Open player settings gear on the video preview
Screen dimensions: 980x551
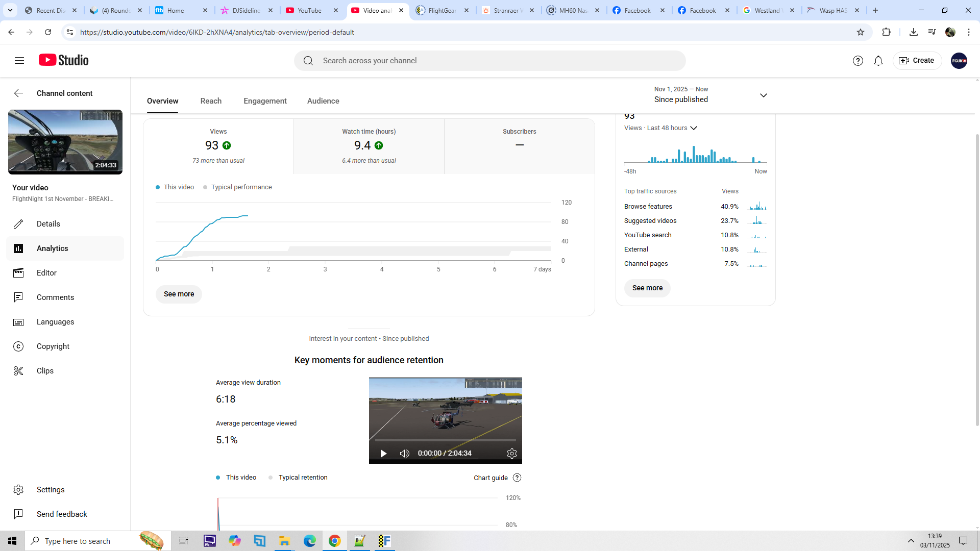511,454
